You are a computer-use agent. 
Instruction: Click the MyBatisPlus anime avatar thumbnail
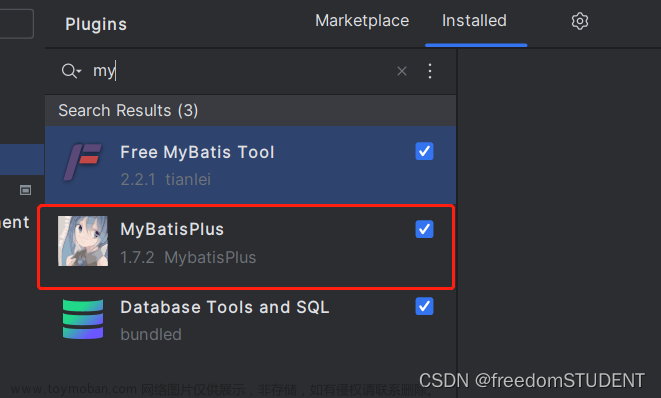[83, 241]
